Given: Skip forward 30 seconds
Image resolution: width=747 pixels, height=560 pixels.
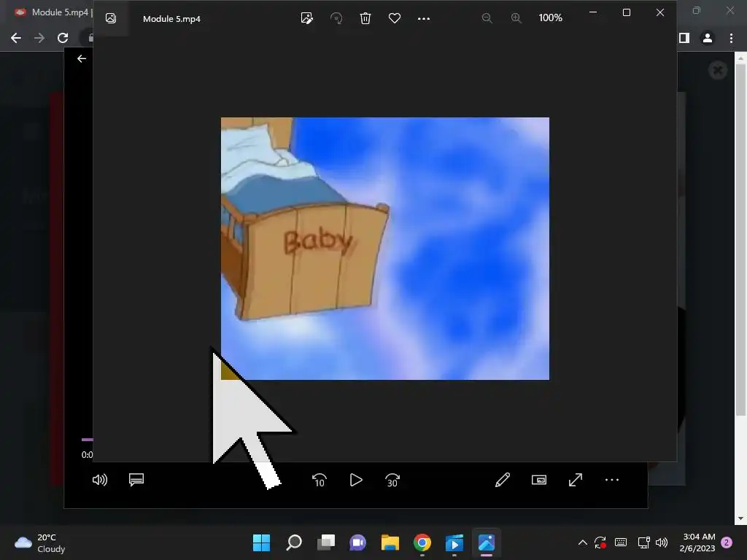Looking at the screenshot, I should point(392,480).
